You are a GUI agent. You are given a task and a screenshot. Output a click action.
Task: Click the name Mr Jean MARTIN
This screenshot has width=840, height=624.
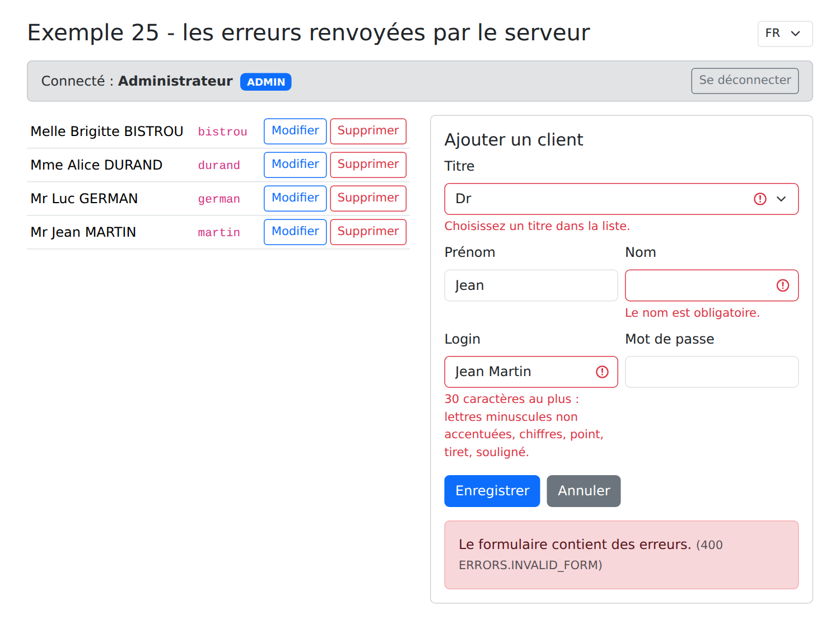coord(83,232)
